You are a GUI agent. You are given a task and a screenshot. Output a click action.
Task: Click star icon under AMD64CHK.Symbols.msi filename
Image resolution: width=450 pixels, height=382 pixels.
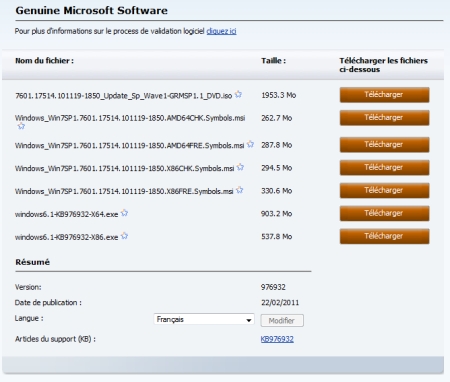[21, 126]
